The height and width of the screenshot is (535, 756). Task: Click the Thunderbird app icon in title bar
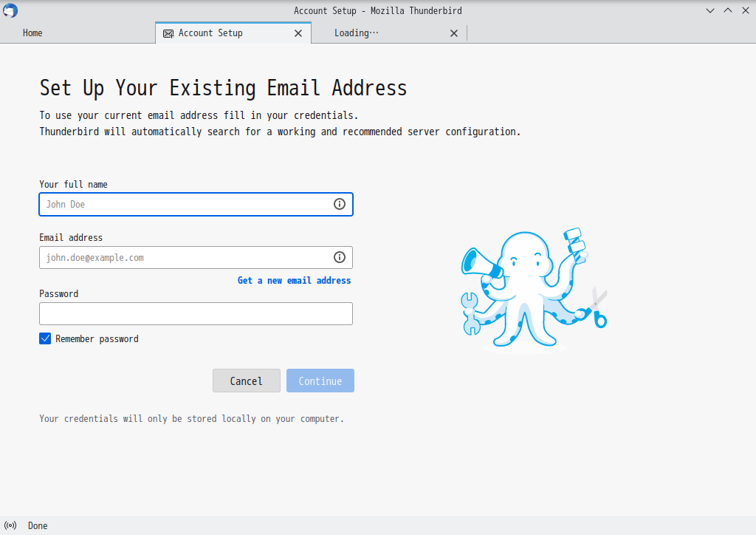(10, 10)
